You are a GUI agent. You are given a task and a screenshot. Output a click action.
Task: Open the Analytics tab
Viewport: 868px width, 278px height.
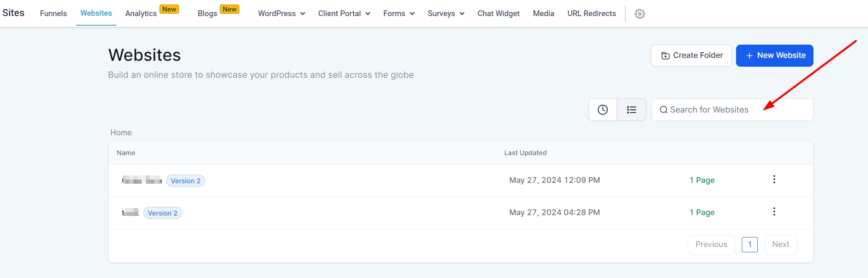[x=141, y=14]
